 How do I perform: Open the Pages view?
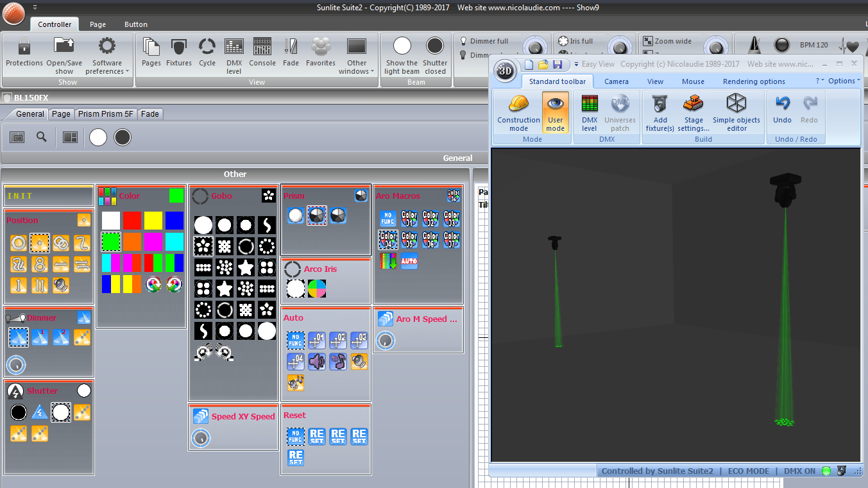pyautogui.click(x=151, y=53)
